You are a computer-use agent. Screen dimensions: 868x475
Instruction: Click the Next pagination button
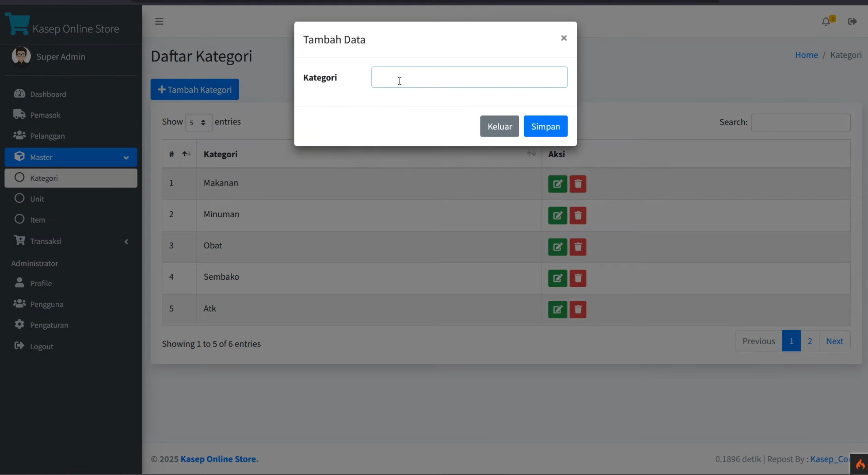coord(835,341)
